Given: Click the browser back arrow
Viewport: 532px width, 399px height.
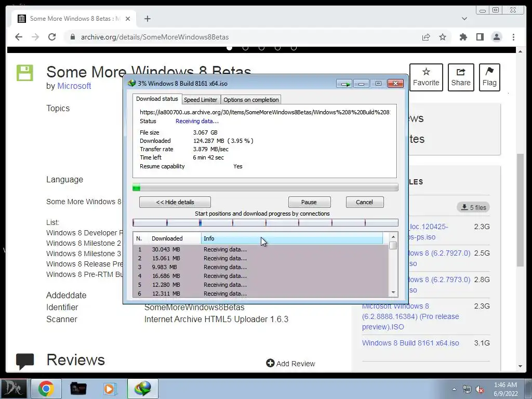Looking at the screenshot, I should [19, 37].
